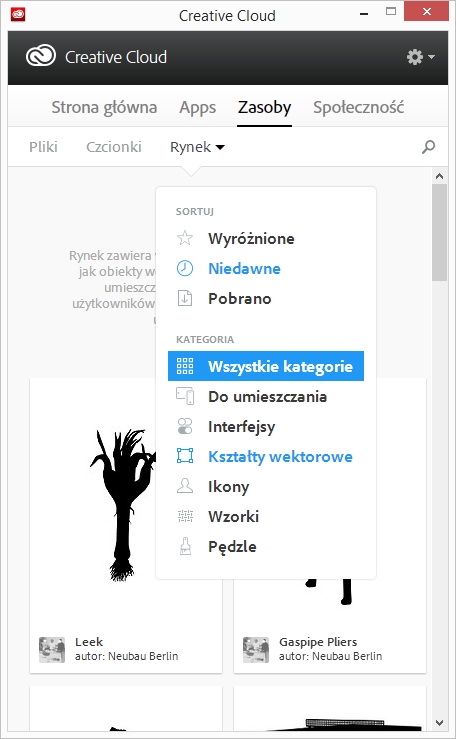This screenshot has height=739, width=456.
Task: Switch to the Apps tab
Action: [197, 107]
